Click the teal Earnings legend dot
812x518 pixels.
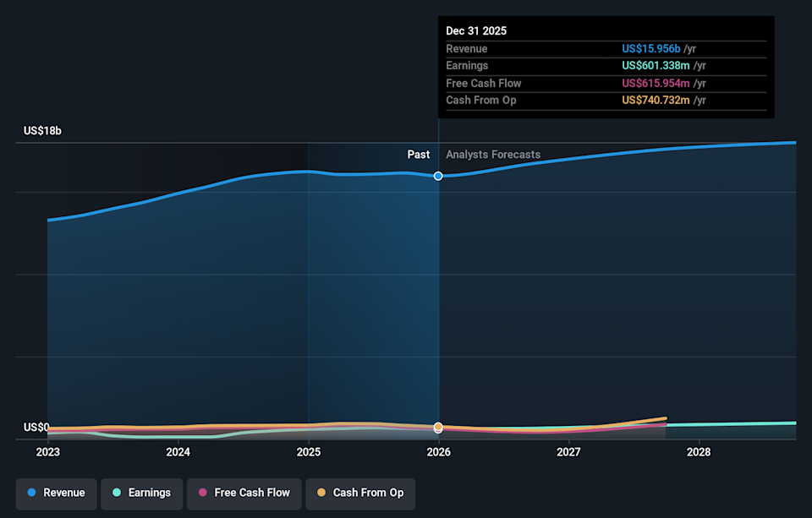click(115, 493)
